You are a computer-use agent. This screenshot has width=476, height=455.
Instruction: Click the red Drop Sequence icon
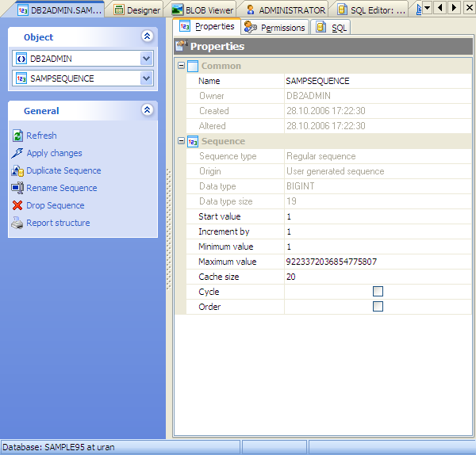pos(18,205)
